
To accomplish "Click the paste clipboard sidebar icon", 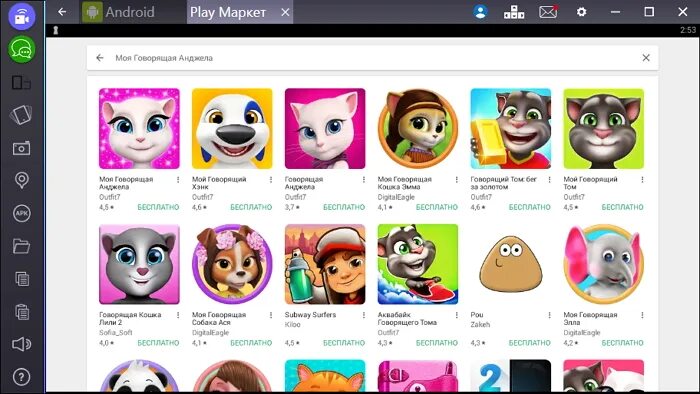I will tap(21, 311).
